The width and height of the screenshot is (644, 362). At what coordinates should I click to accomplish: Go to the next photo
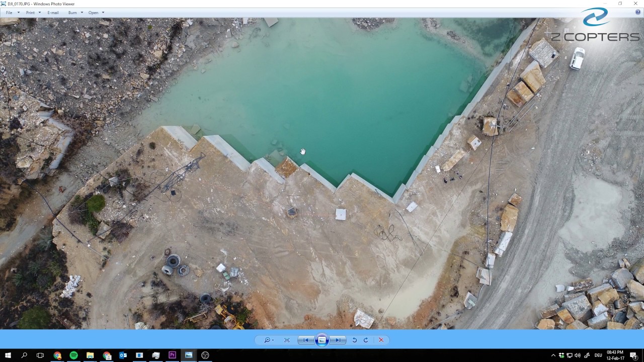point(338,340)
